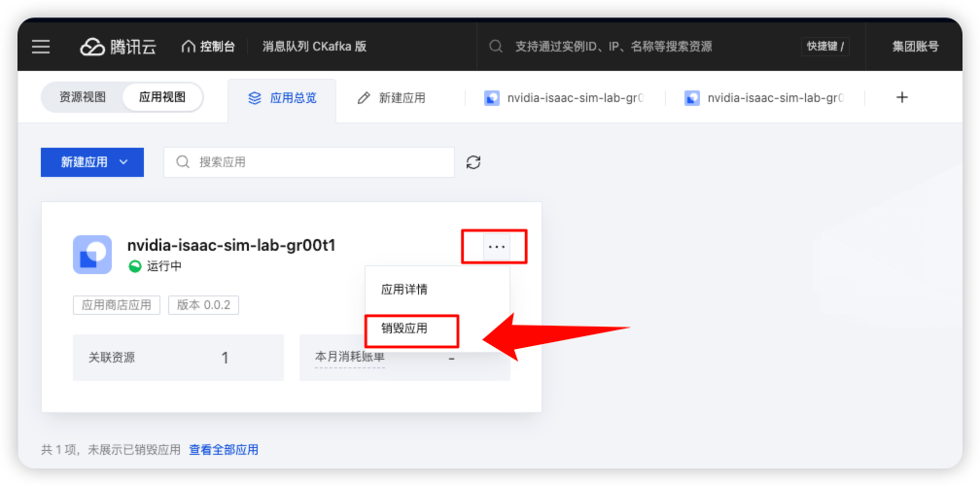Click the home icon beside 控制台

pos(189,47)
